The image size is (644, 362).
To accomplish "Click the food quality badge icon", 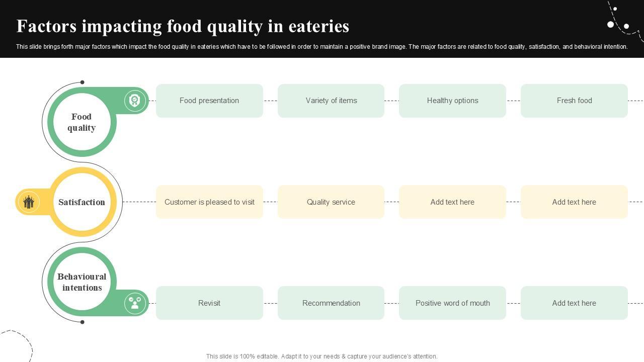I will click(134, 101).
